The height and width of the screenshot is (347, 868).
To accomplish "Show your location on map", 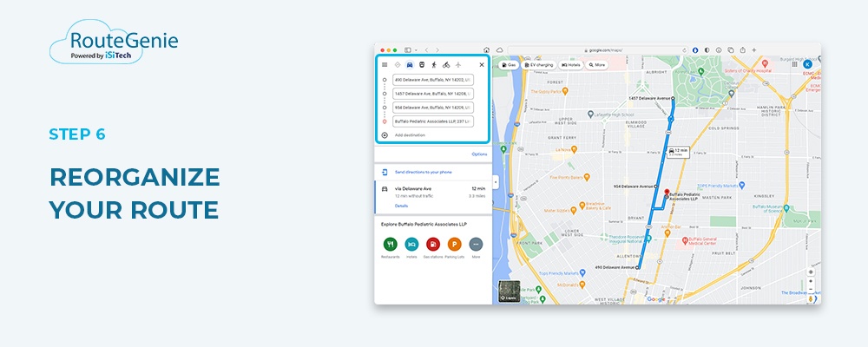I will [x=811, y=272].
